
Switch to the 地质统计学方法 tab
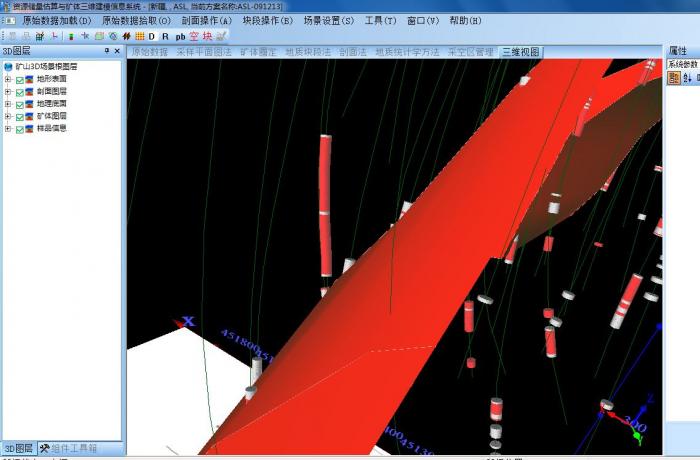point(407,51)
